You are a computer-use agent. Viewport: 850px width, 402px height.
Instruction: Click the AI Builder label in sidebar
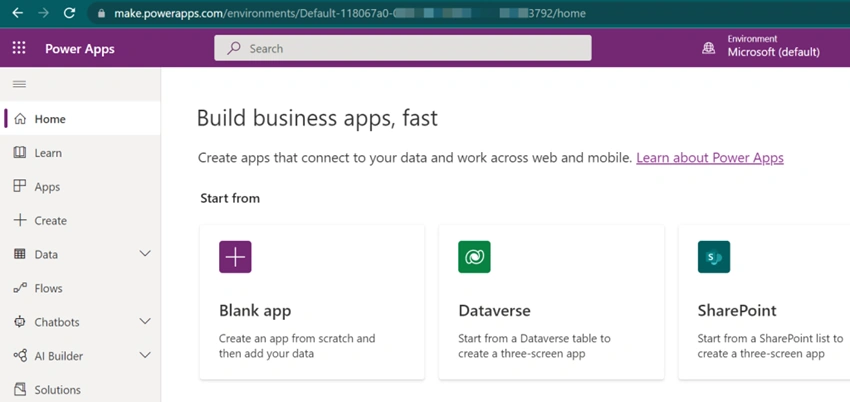(59, 356)
